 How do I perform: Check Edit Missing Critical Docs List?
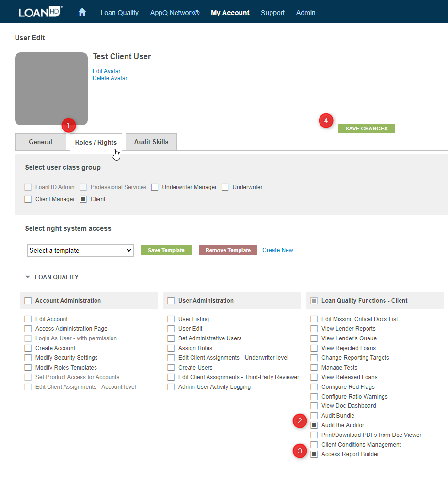(314, 319)
